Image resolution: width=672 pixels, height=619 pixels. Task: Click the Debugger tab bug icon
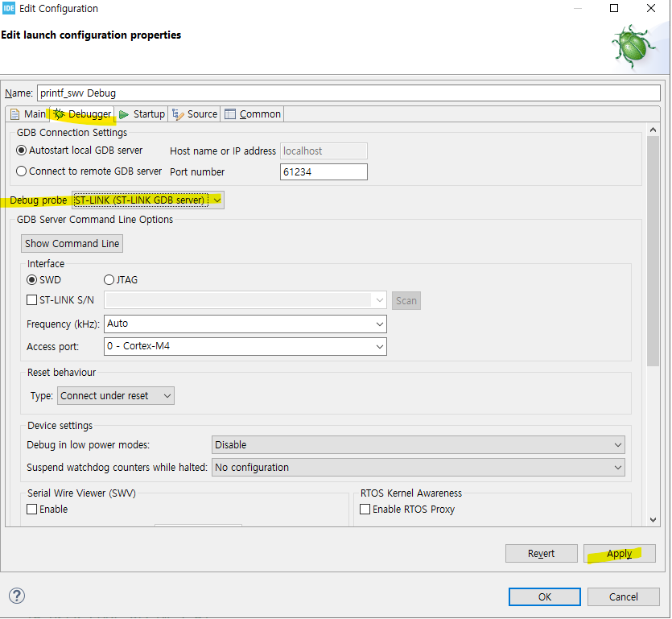pyautogui.click(x=59, y=114)
